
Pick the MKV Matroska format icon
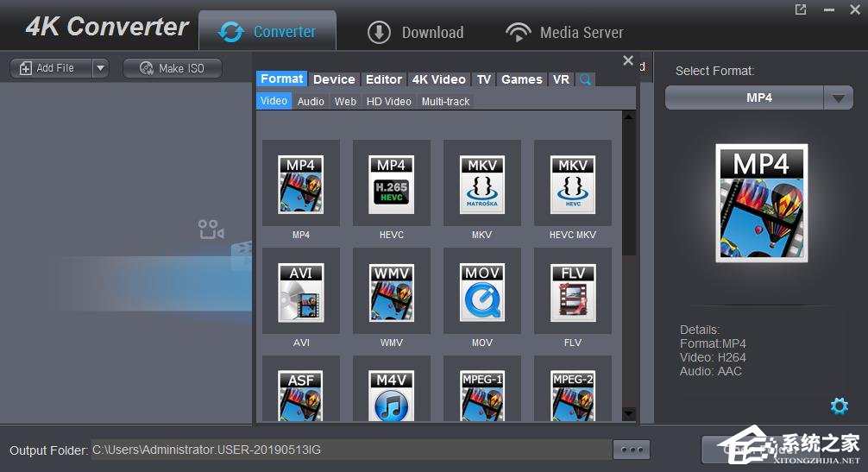(x=481, y=185)
